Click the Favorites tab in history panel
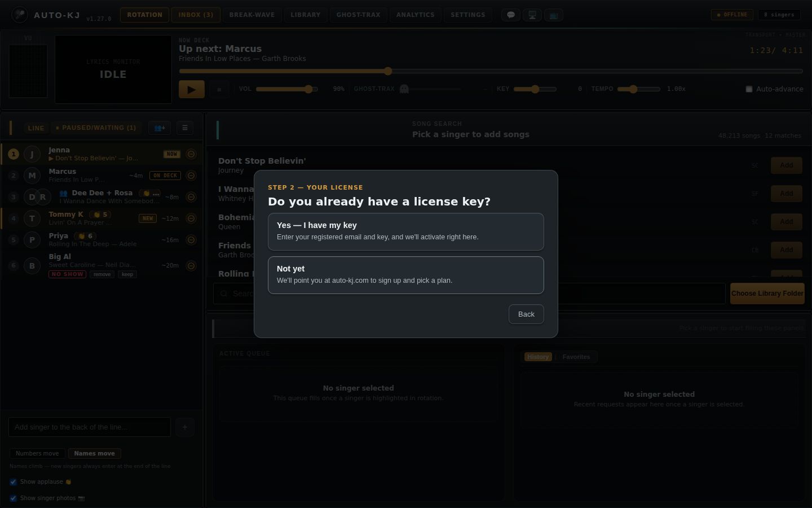Image resolution: width=812 pixels, height=508 pixels. pos(576,357)
